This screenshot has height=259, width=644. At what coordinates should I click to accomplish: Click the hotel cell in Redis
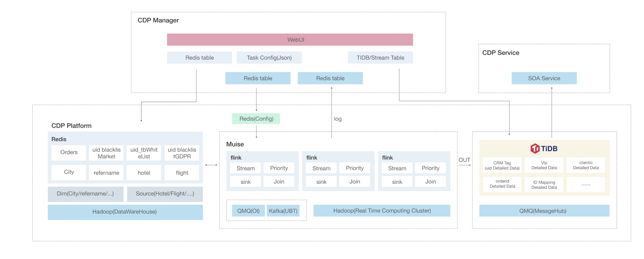pos(144,173)
